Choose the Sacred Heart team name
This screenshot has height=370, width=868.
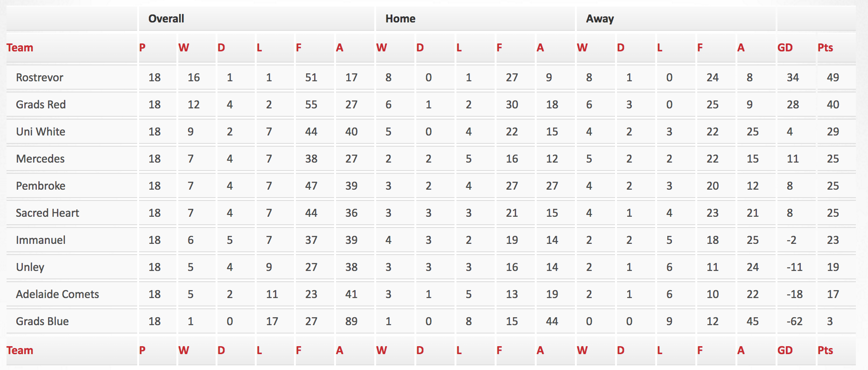(48, 213)
